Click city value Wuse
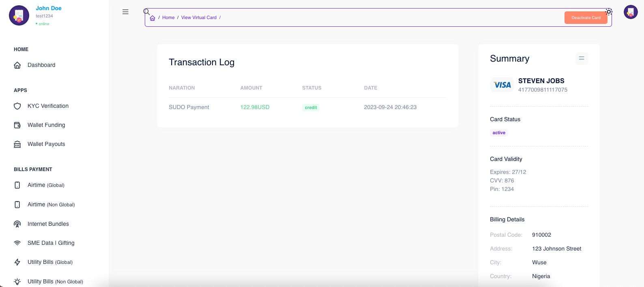 (539, 263)
